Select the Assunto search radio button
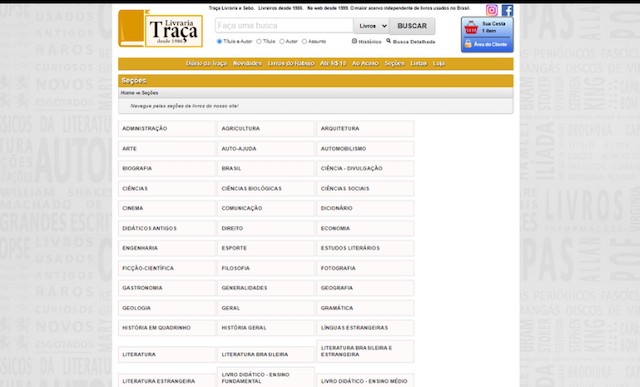Image resolution: width=640 pixels, height=387 pixels. 304,41
